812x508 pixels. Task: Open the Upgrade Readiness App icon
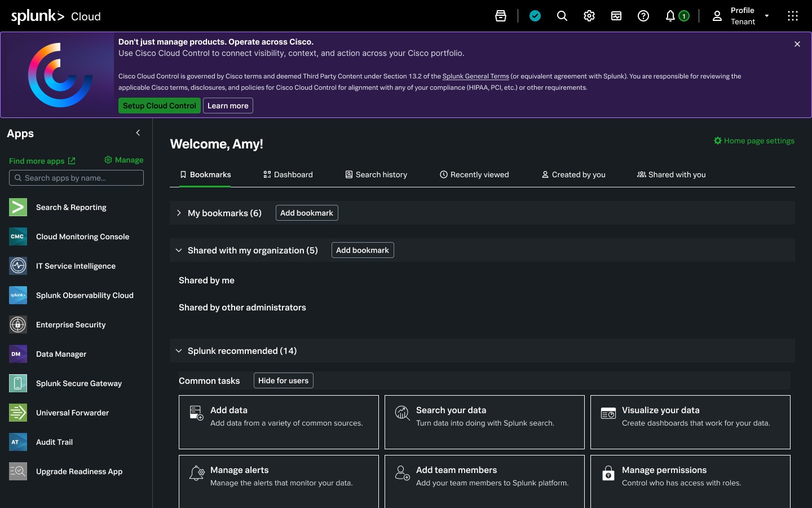coord(18,471)
